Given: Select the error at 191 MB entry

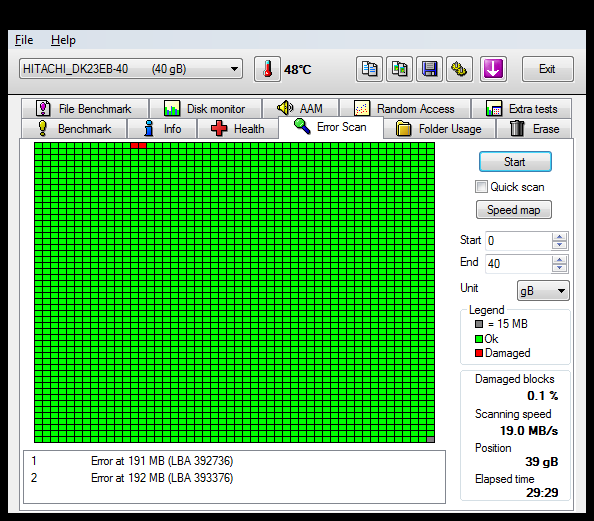Looking at the screenshot, I should [x=234, y=461].
